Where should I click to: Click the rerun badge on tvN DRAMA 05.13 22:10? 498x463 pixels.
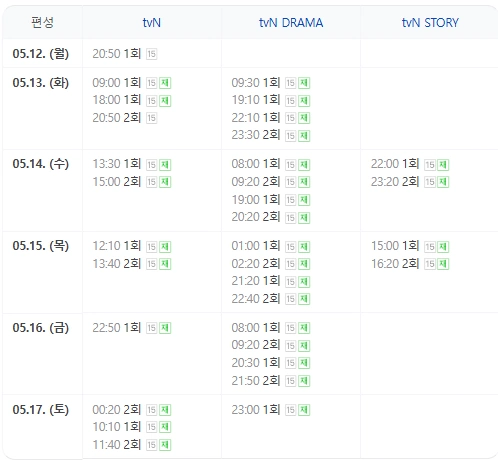(x=304, y=118)
